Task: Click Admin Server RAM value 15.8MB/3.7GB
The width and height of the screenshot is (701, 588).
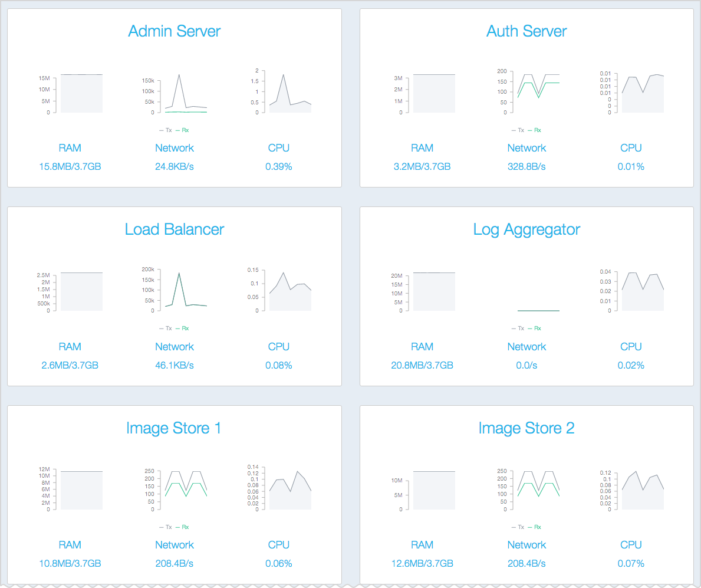Action: [x=70, y=167]
